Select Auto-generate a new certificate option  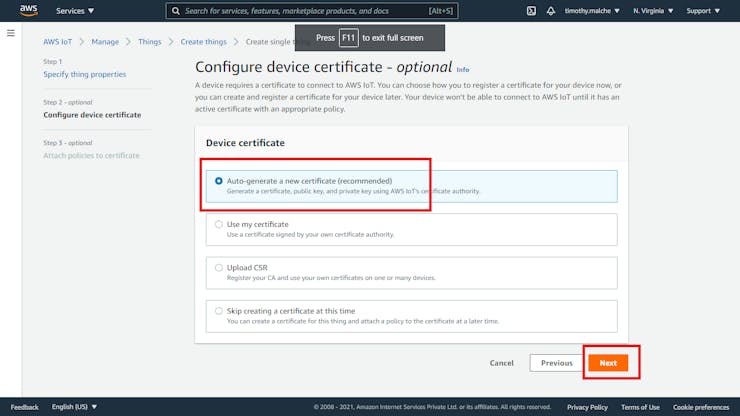pos(411,186)
